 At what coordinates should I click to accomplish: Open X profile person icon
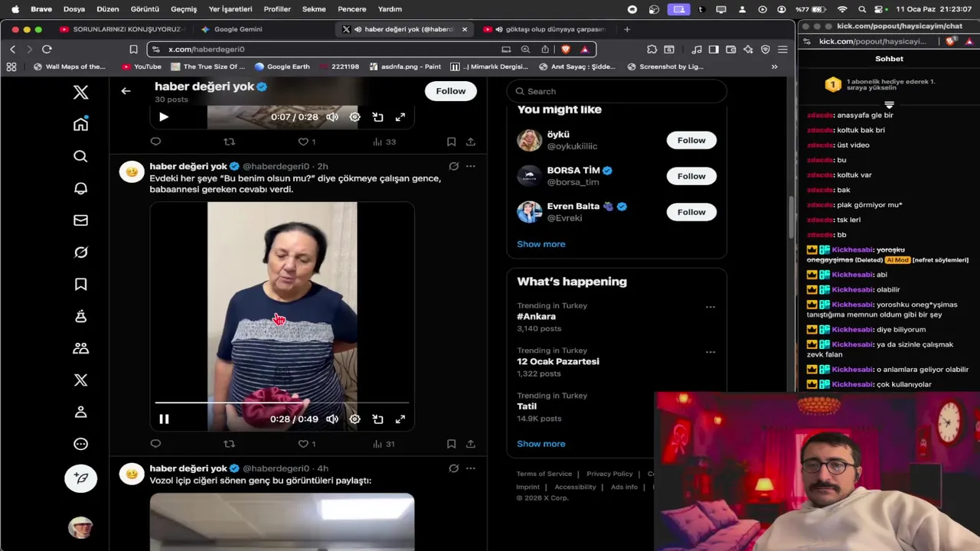pyautogui.click(x=80, y=412)
